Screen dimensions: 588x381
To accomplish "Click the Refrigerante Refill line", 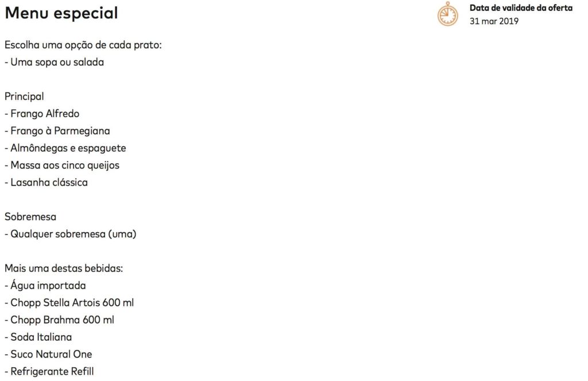I will [x=49, y=372].
